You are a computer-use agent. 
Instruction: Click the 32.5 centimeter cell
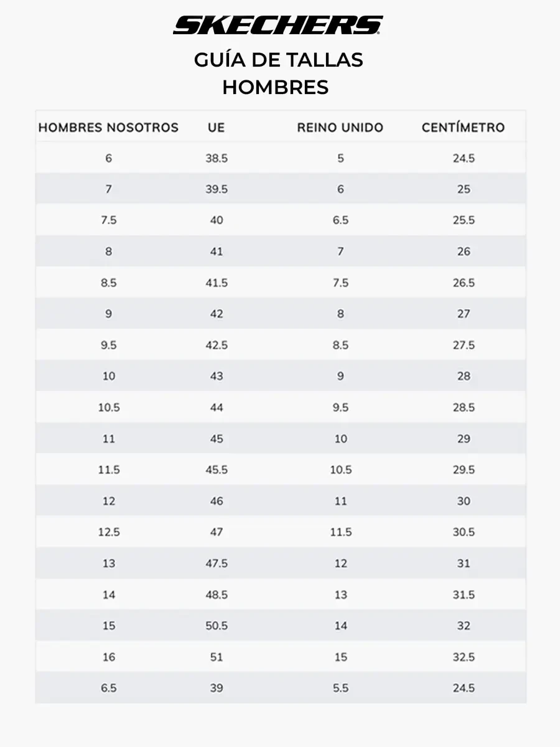point(464,656)
